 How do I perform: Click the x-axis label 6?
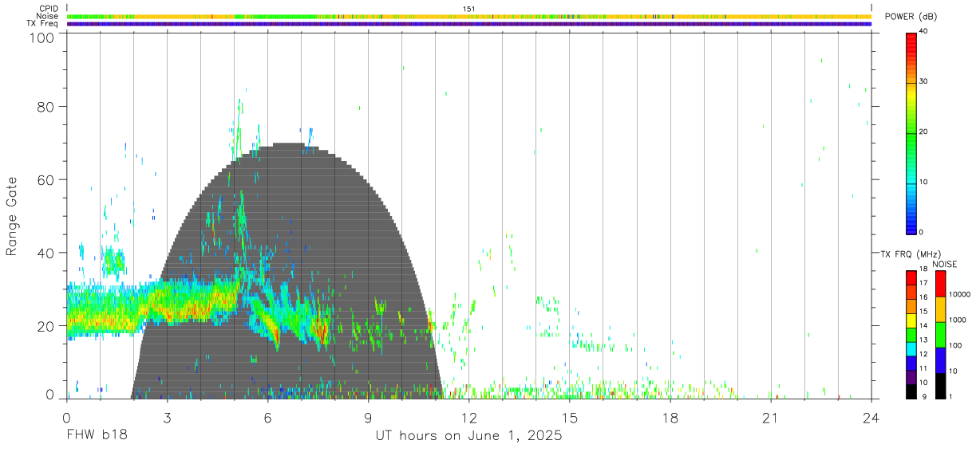pyautogui.click(x=267, y=418)
